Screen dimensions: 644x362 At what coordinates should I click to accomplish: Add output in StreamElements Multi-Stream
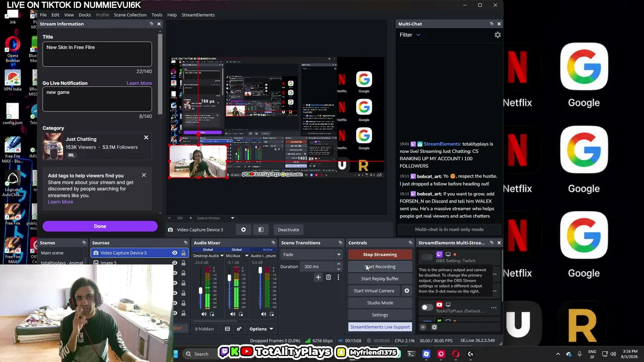pyautogui.click(x=423, y=327)
